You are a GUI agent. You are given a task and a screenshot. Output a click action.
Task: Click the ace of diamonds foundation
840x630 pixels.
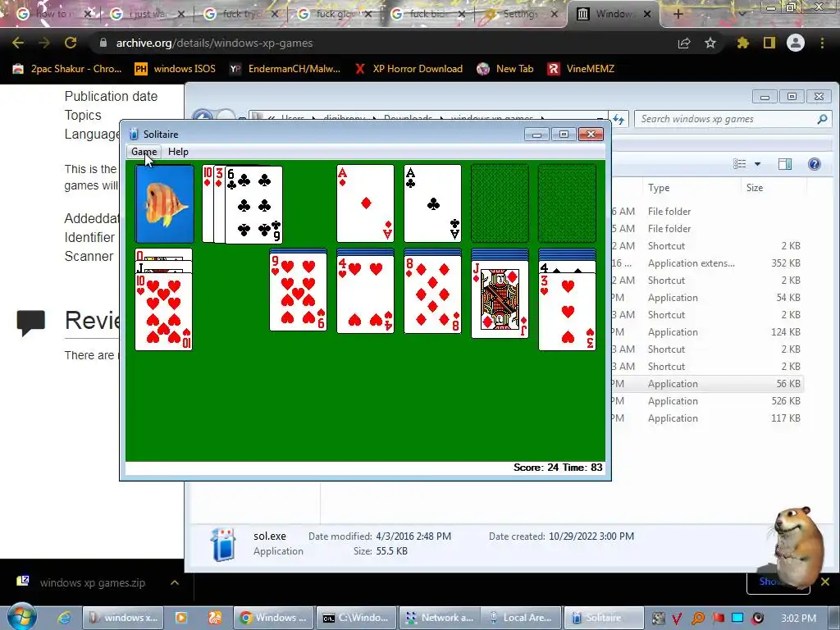click(365, 203)
